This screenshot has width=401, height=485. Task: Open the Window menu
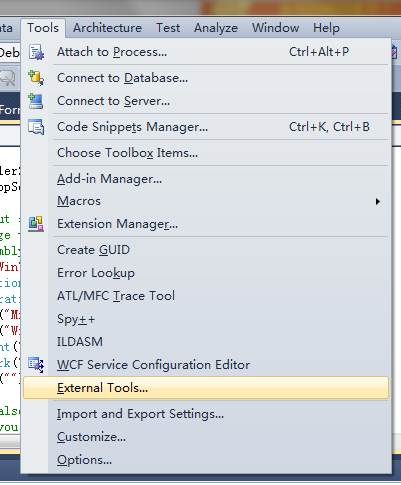pyautogui.click(x=275, y=28)
